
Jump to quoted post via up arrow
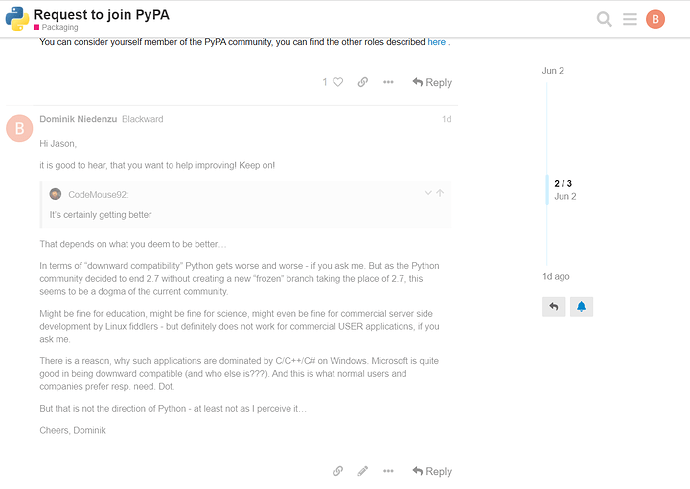440,193
